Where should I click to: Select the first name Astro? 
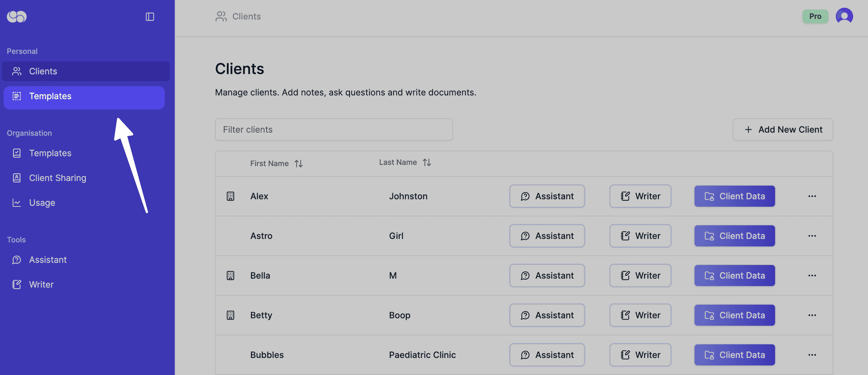click(261, 236)
